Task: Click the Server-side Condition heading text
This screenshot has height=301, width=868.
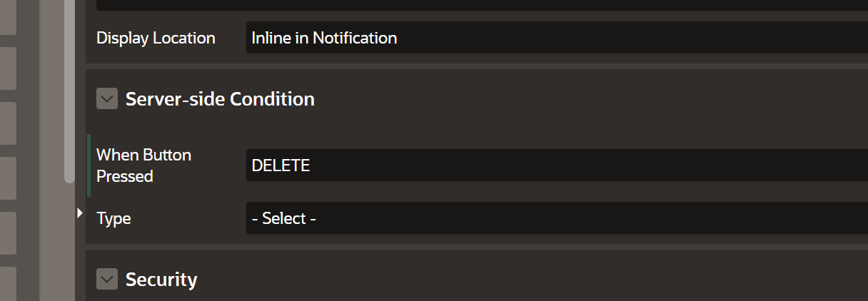Action: 220,99
